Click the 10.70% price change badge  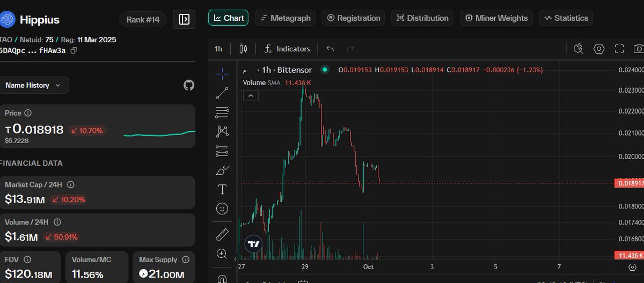[x=87, y=130]
